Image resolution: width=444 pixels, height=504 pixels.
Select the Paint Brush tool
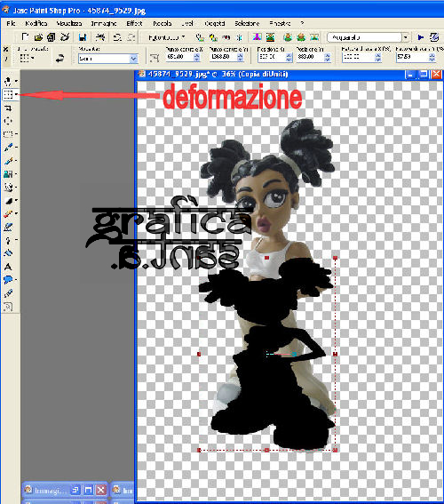tap(8, 148)
